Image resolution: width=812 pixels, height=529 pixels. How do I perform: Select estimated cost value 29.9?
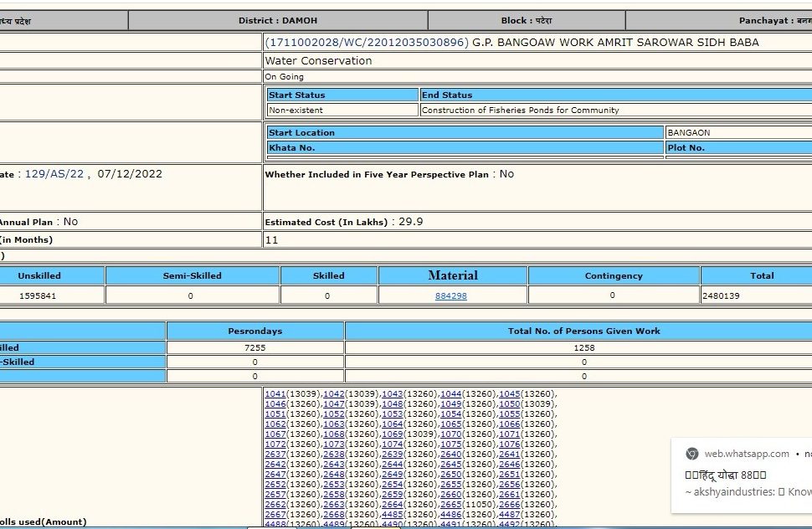(411, 222)
